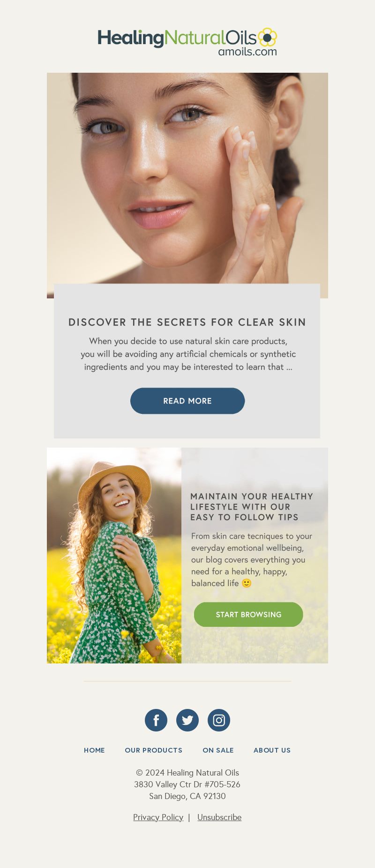Click the woman's face hero image
Image resolution: width=375 pixels, height=868 pixels.
pos(187,178)
